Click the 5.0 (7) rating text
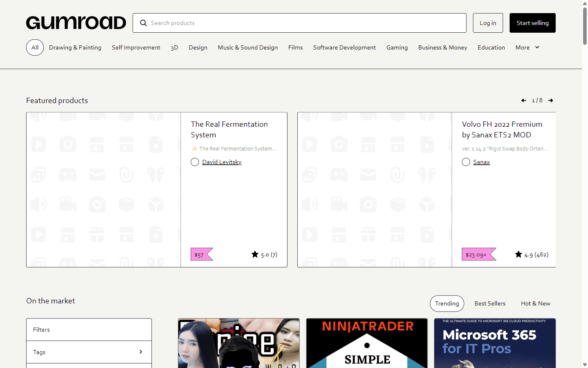The width and height of the screenshot is (588, 368). (269, 255)
